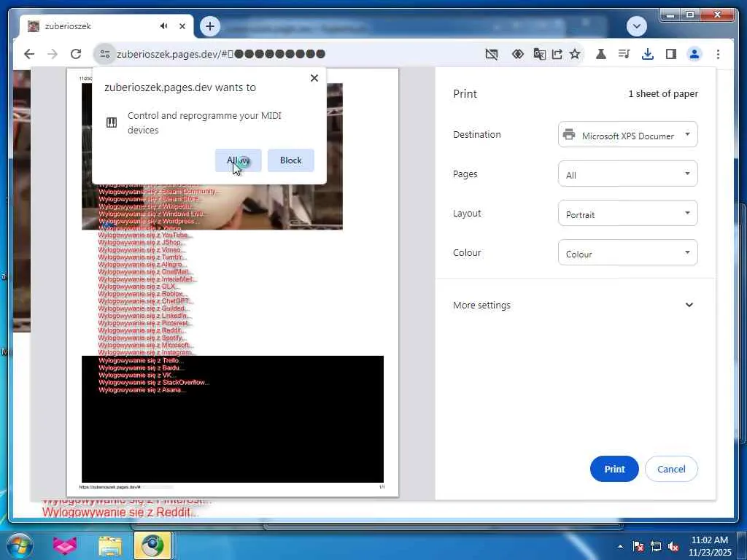Block MIDI device access
Screen dimensions: 747x560
coord(290,160)
